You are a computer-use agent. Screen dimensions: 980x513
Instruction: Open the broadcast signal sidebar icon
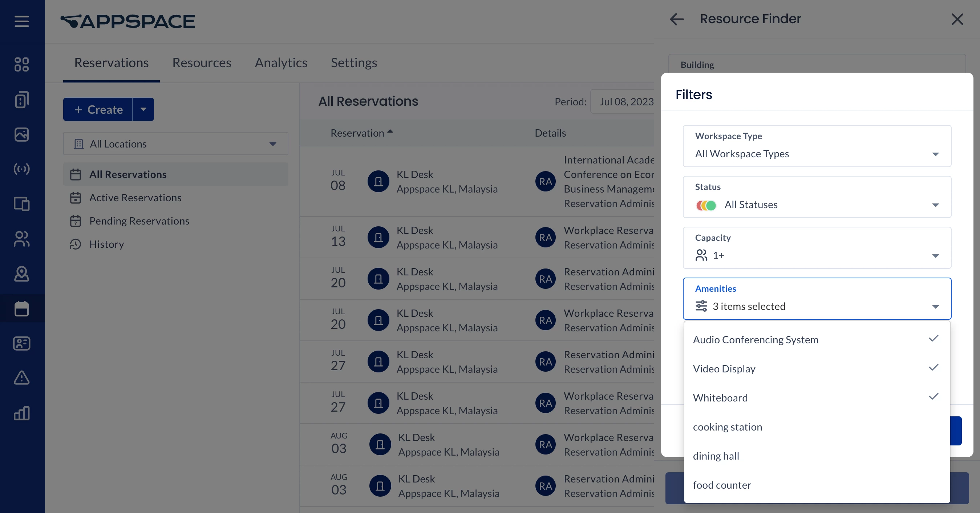tap(22, 169)
